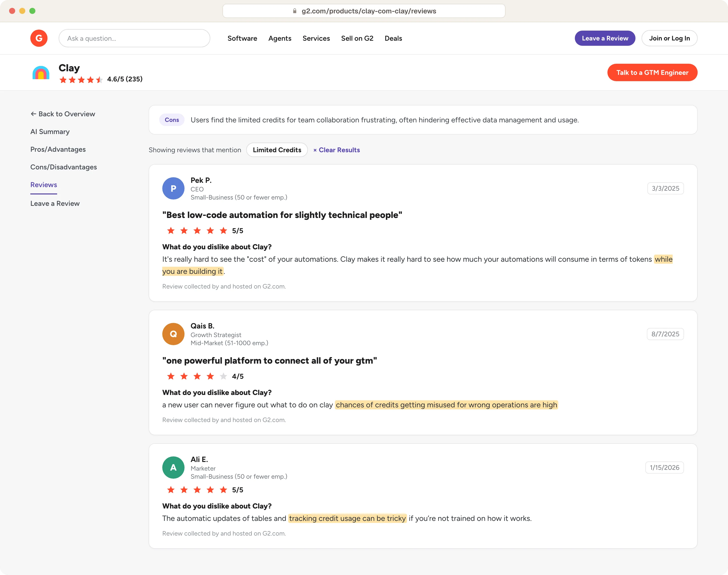
Task: Click the 8/7/2025 date badge
Action: [x=665, y=334]
